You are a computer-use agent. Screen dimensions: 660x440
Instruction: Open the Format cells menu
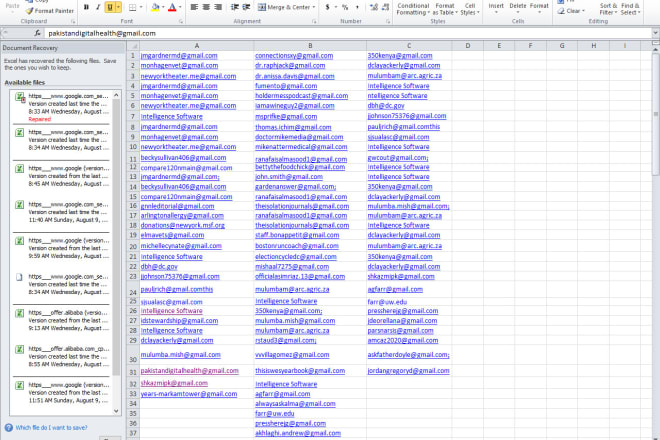tap(539, 8)
